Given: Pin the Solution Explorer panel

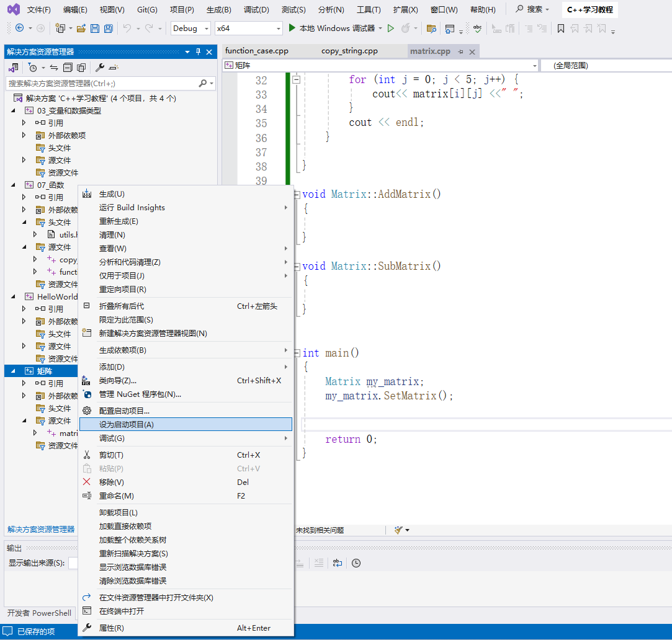Looking at the screenshot, I should coord(198,52).
